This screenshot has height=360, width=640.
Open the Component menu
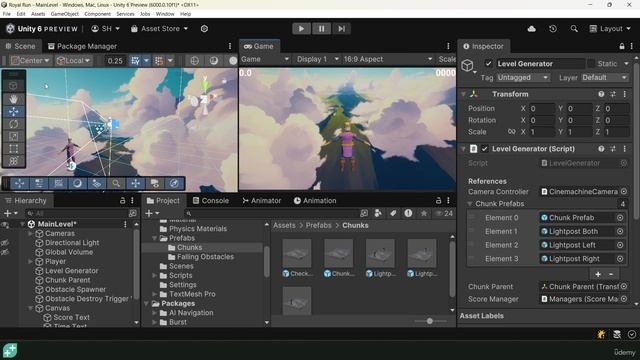pos(97,14)
